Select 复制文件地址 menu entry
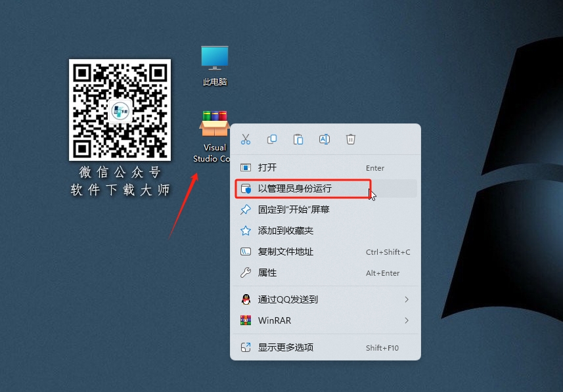Viewport: 563px width, 392px height. coord(325,251)
